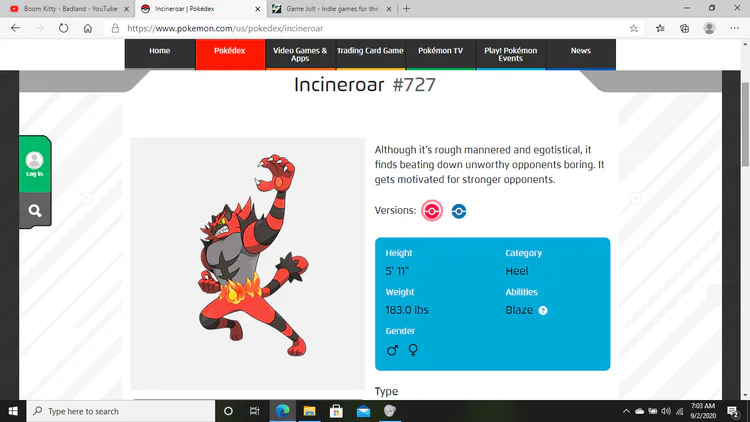Viewport: 750px width, 422px height.
Task: Close the Boom Kitty YouTube tab
Action: tap(126, 9)
